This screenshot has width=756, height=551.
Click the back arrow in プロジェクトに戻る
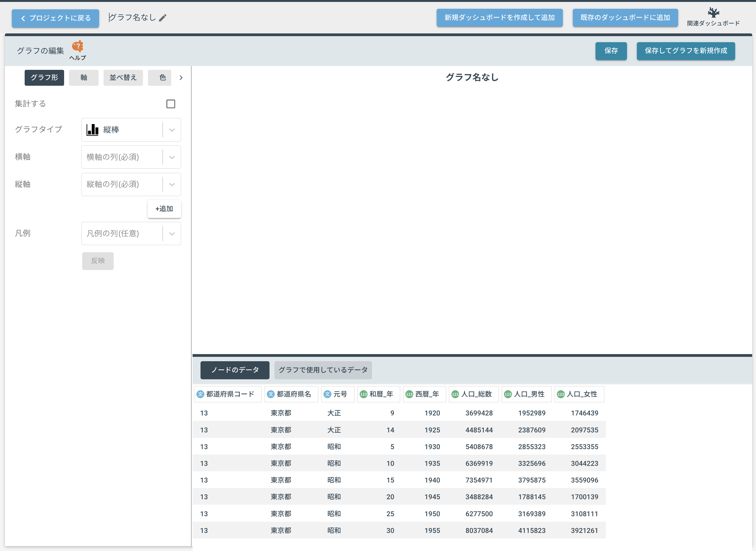23,18
